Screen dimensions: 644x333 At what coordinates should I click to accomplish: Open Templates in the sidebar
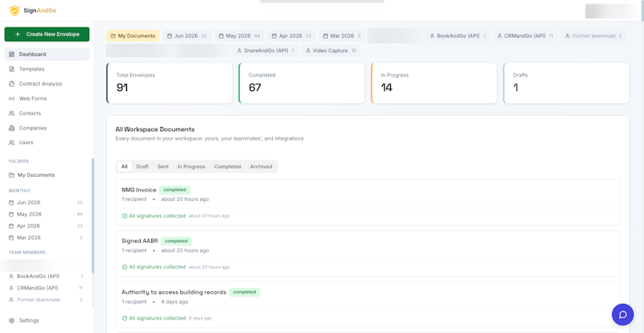tap(47, 69)
